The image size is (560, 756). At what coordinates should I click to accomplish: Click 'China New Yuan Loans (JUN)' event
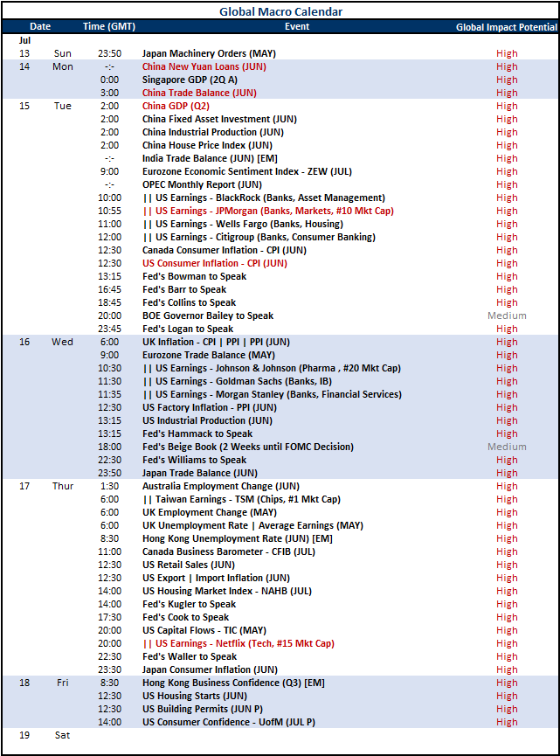[x=204, y=66]
